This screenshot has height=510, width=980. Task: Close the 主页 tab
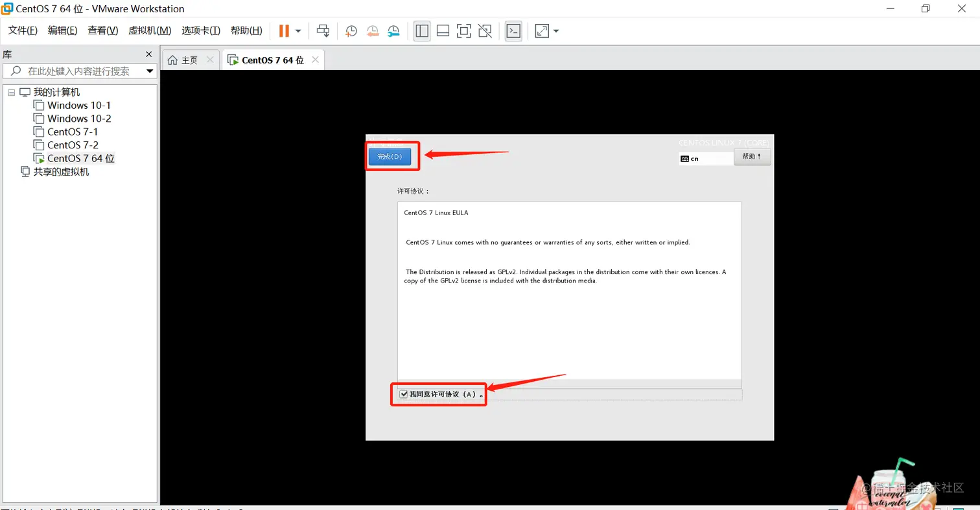click(210, 60)
